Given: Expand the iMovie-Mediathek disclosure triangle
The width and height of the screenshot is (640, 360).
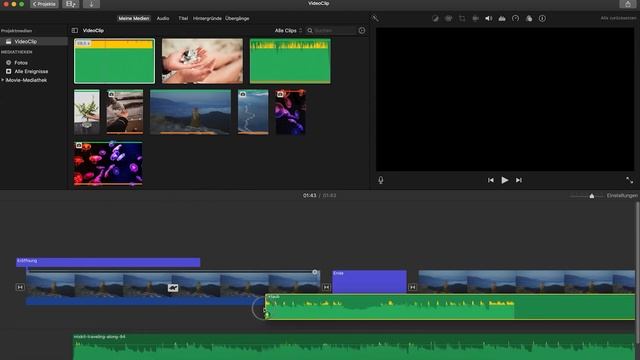Looking at the screenshot, I should [x=2, y=80].
